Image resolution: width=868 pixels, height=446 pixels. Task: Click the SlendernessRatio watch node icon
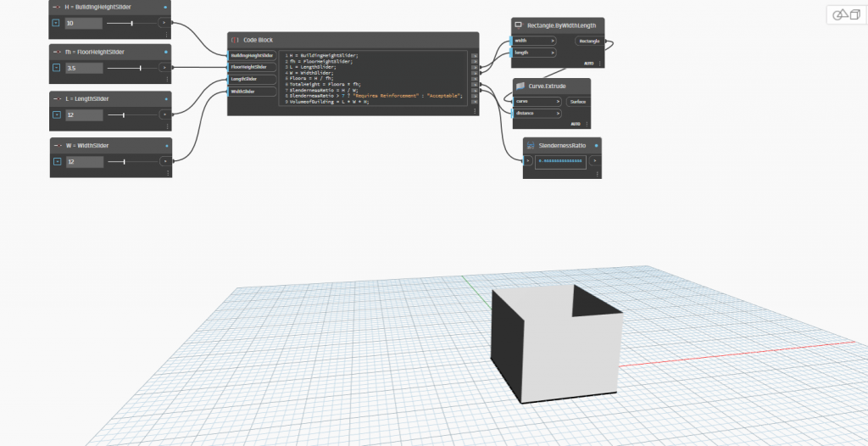click(x=531, y=146)
